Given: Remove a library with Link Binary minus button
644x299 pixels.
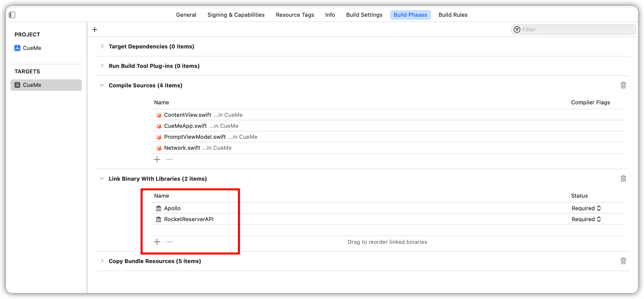Looking at the screenshot, I should click(x=169, y=242).
